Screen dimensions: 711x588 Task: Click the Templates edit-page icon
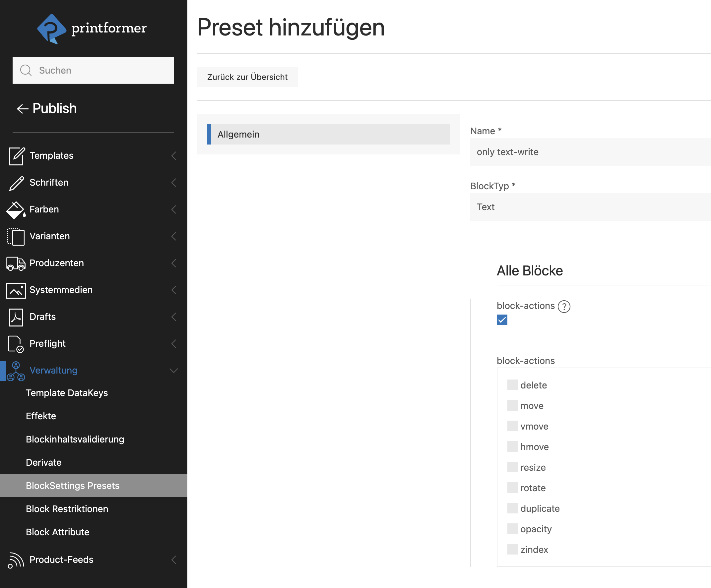[16, 156]
